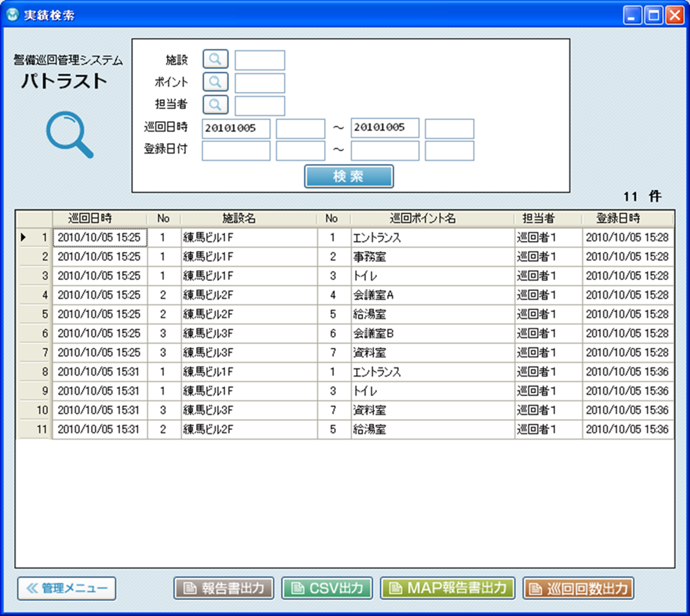
Task: Click the 登録日付 start date field
Action: [236, 151]
